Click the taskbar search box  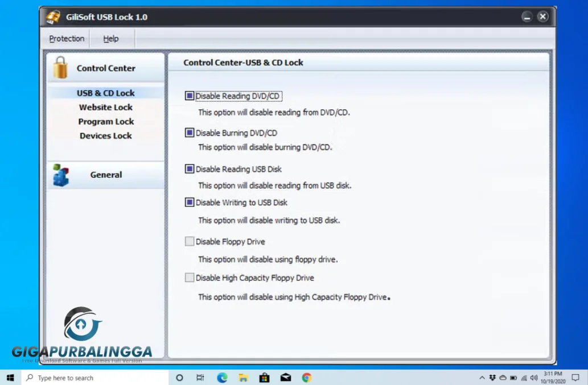(95, 378)
